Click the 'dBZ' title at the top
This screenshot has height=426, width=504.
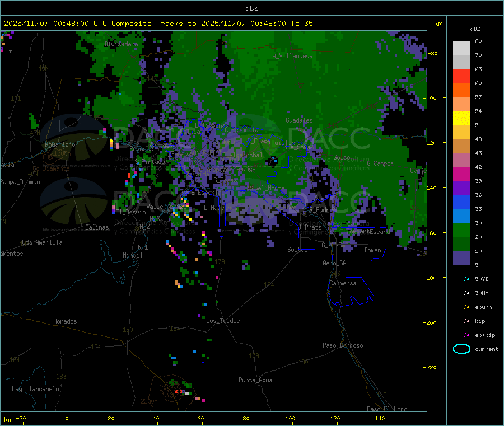[x=251, y=8]
